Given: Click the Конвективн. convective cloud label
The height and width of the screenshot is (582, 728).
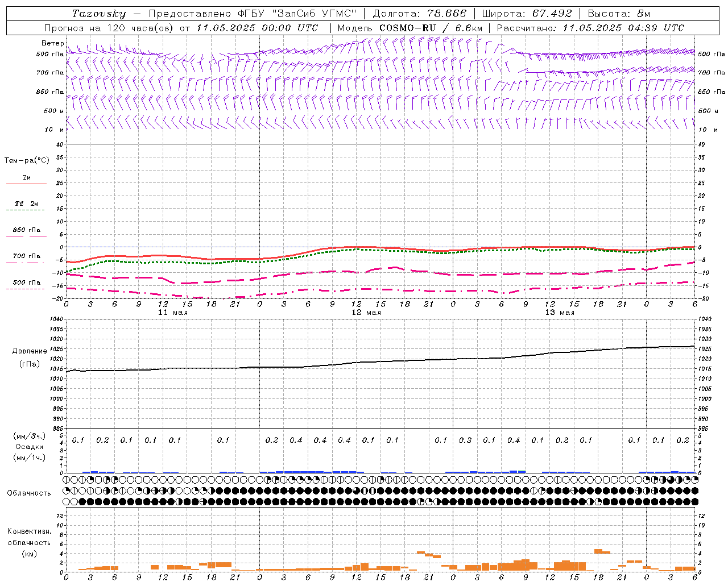Looking at the screenshot, I should [x=29, y=531].
